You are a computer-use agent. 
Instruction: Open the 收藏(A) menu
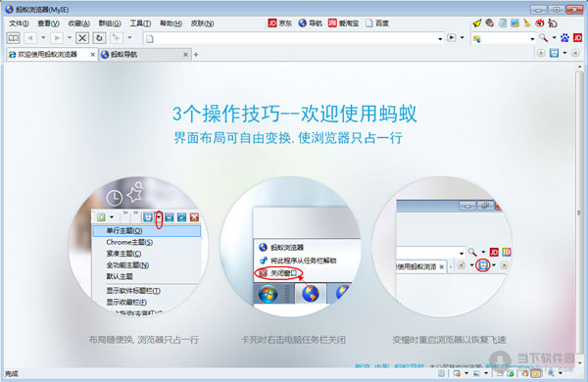[79, 24]
